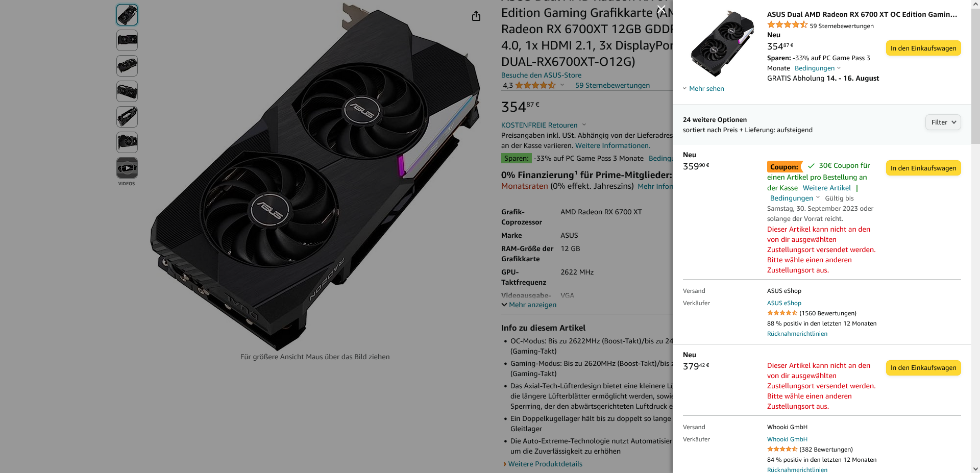
Task: Open the 59 Sternebewertungen link under title
Action: 612,85
